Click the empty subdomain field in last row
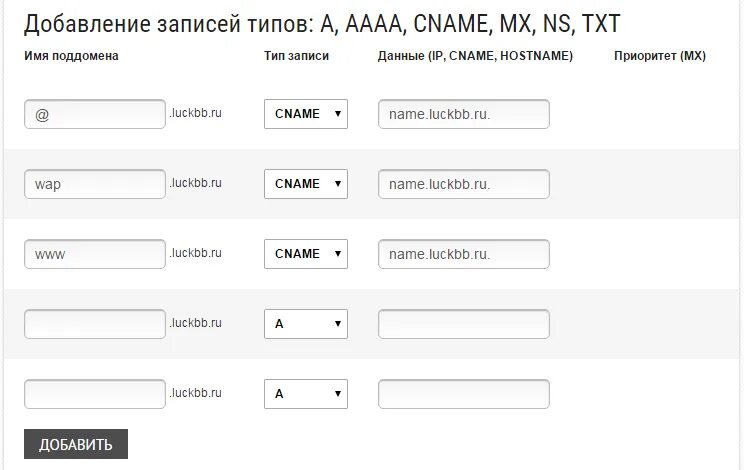 (x=95, y=394)
